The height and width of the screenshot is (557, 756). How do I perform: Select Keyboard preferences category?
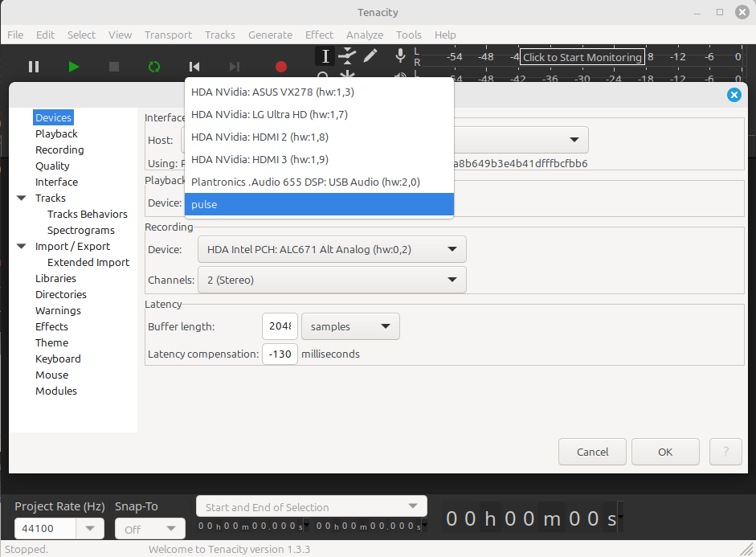point(58,358)
